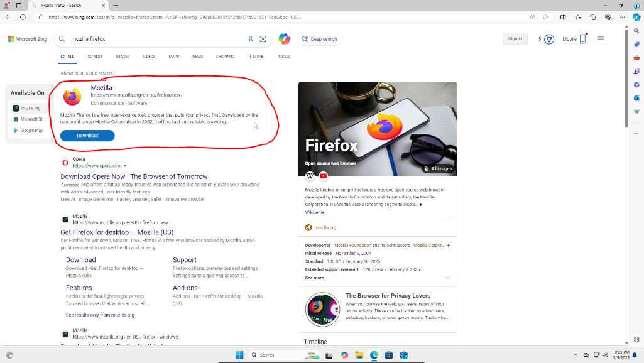644x363 pixels.
Task: Open Bing hamburger settings menu
Action: point(601,39)
